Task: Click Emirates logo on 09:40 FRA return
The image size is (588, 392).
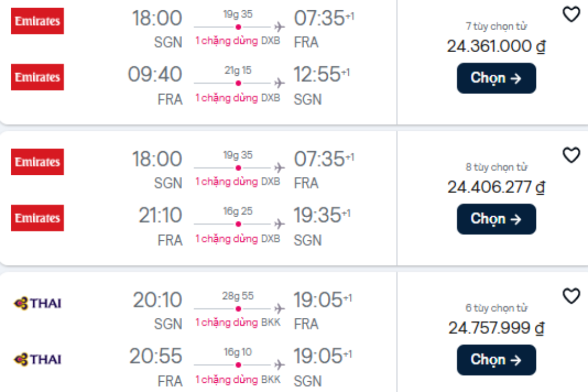Action: click(x=37, y=77)
